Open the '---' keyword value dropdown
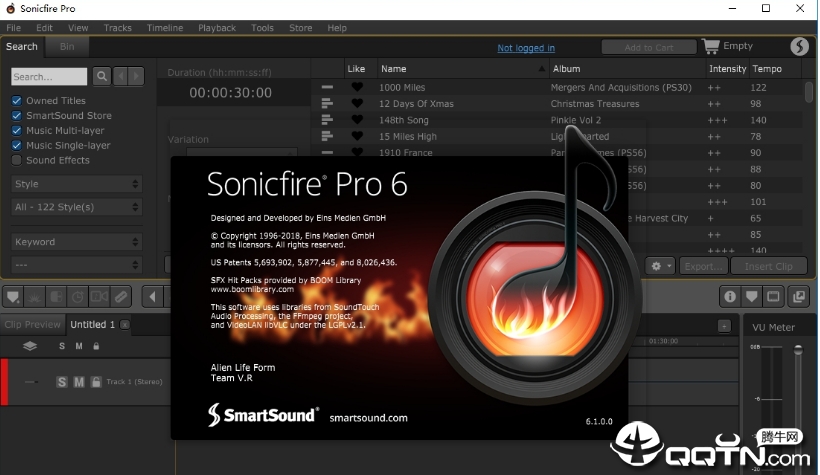Viewport: 820px width, 475px height. click(76, 265)
